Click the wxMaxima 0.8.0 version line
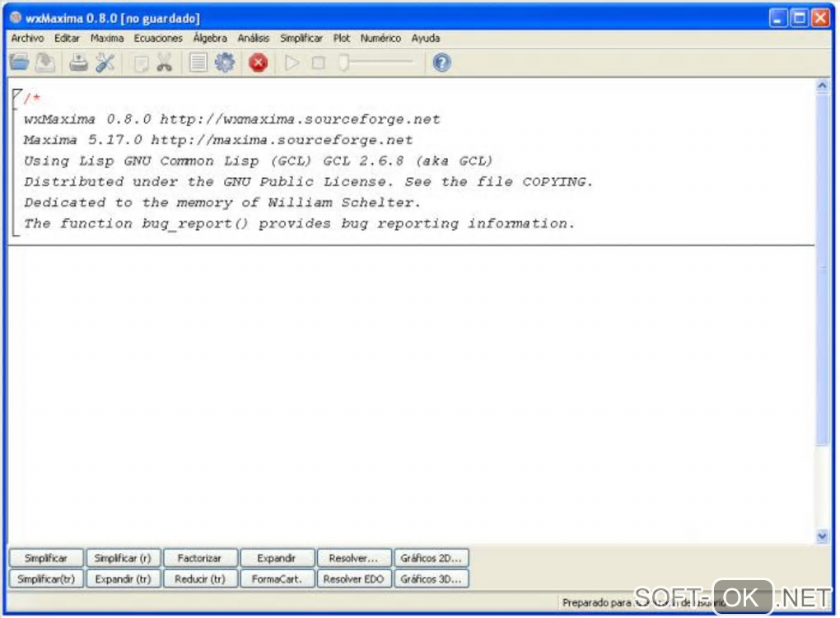 232,119
